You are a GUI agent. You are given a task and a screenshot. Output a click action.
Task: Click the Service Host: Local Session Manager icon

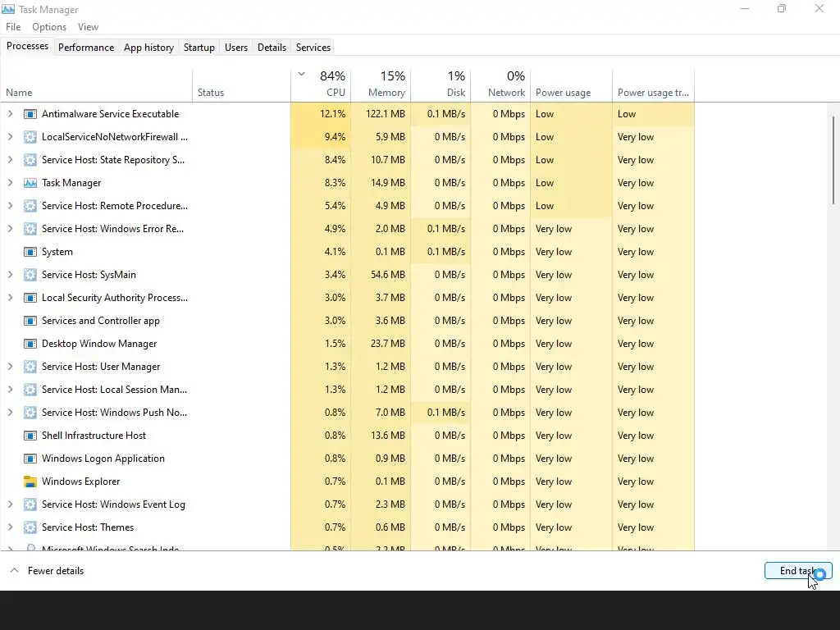tap(30, 390)
